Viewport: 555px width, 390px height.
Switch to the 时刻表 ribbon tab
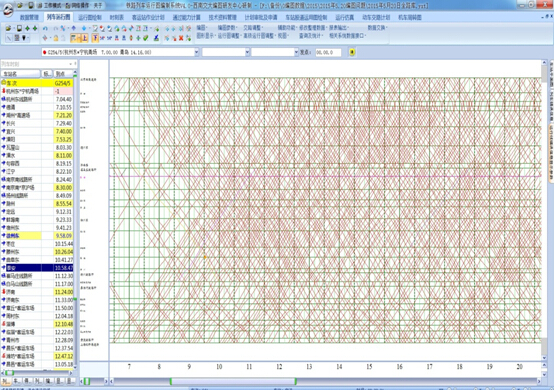tap(116, 17)
